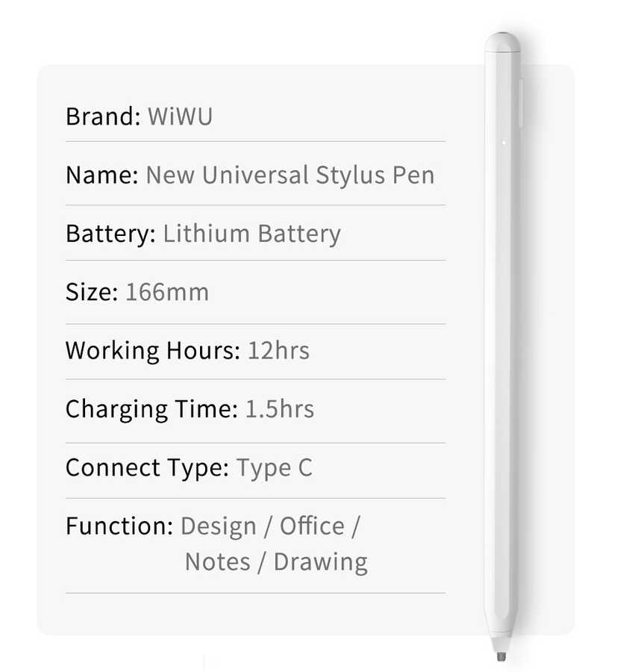Select the "Lithium Battery" value text

(251, 234)
